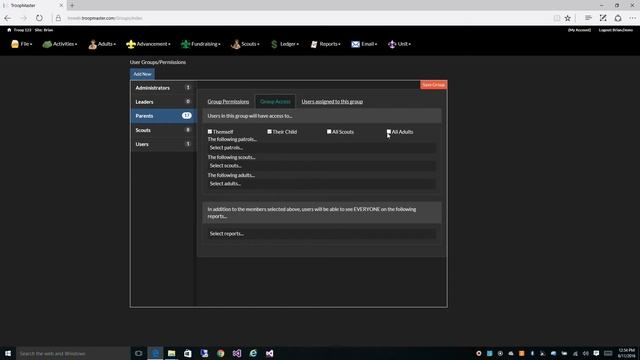Open the Store app on taskbar
640x360 pixels.
click(188, 353)
